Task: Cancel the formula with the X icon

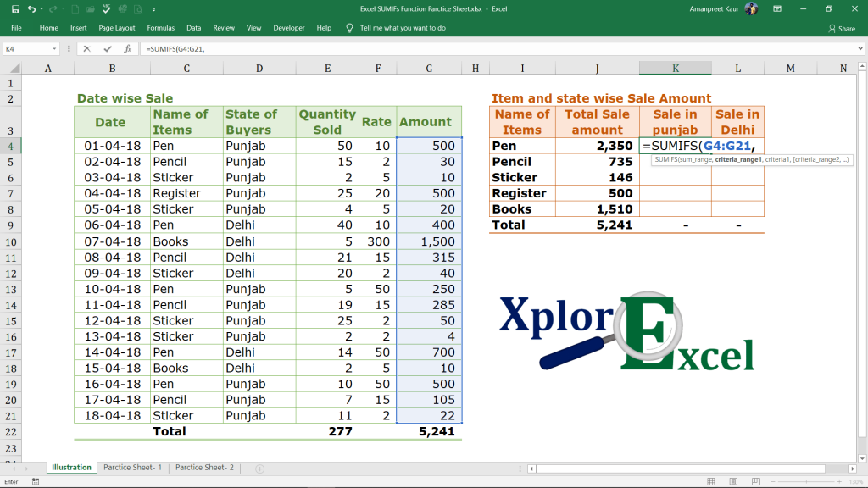Action: (87, 49)
